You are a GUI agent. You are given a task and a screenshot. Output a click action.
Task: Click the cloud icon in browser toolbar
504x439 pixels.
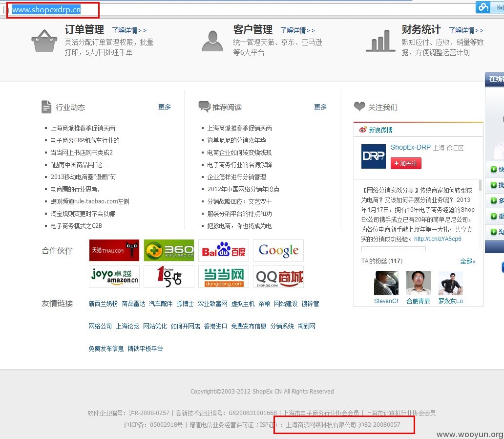click(483, 7)
